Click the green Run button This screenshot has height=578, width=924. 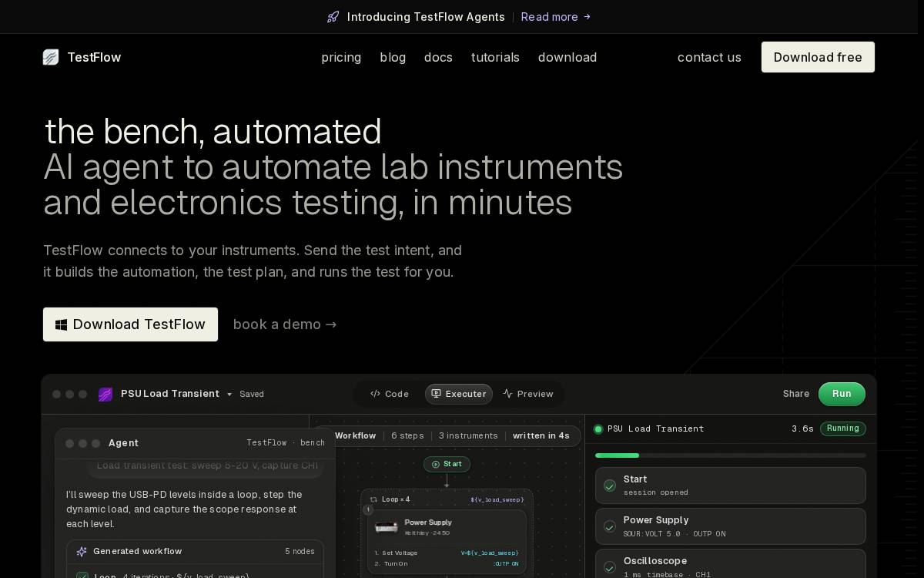[x=842, y=394]
